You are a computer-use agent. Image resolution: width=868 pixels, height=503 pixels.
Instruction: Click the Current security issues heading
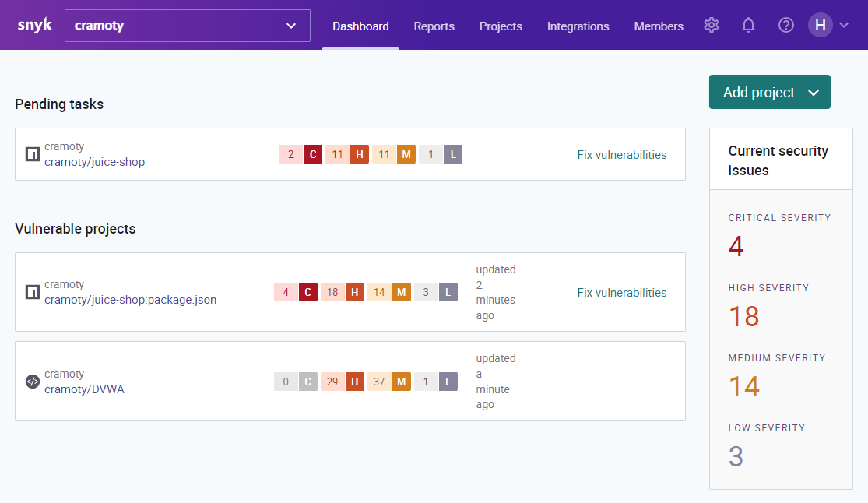pyautogui.click(x=778, y=160)
